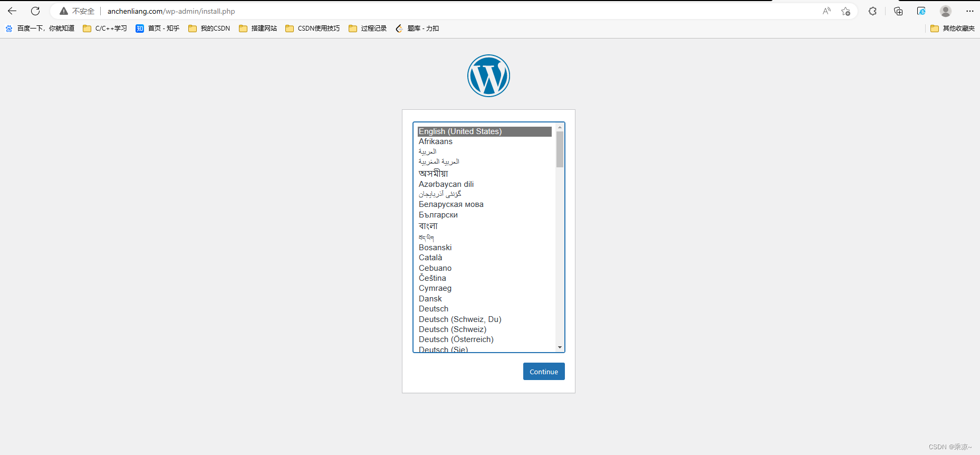Open the Collections icon in toolbar
Viewport: 980px width, 455px height.
(x=898, y=11)
